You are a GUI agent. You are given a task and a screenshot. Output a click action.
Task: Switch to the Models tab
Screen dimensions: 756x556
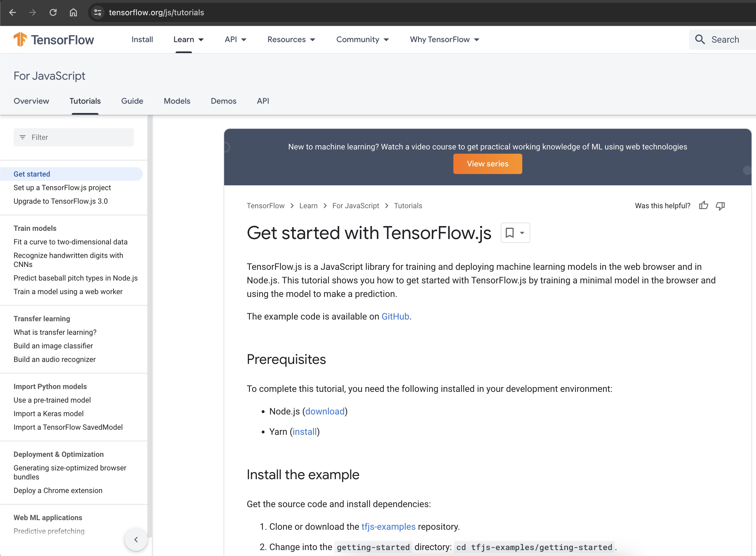(177, 101)
